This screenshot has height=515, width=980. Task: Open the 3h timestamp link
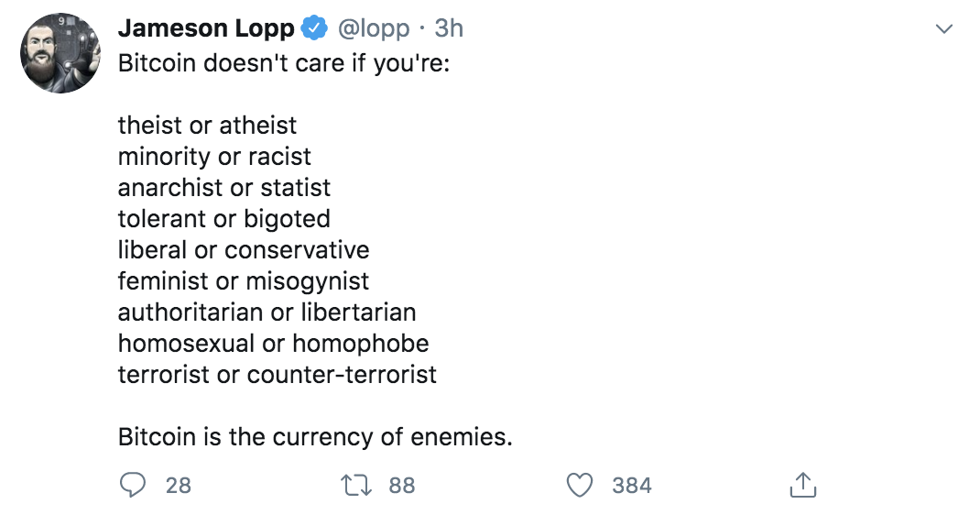(449, 29)
